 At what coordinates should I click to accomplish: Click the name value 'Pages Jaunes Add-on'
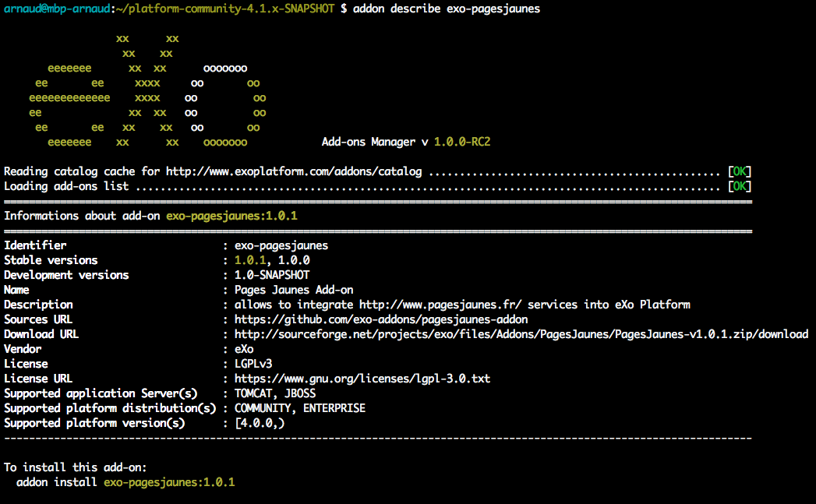click(x=294, y=290)
